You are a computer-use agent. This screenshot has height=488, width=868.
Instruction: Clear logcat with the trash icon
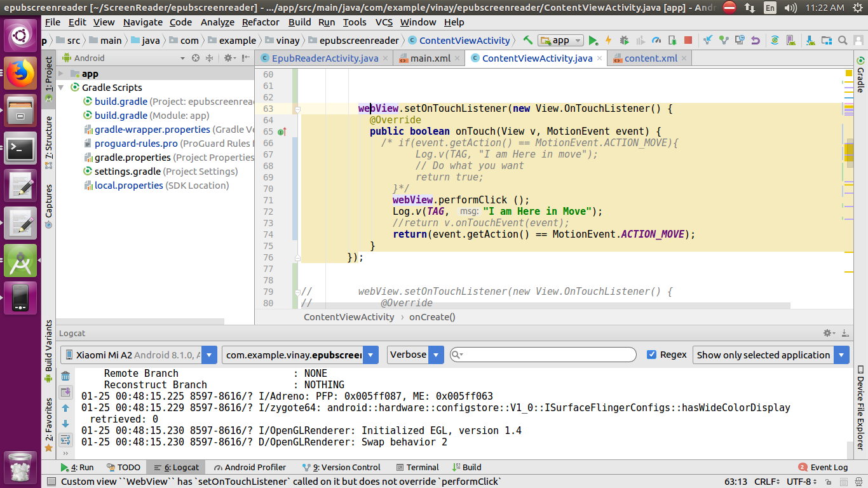[x=65, y=376]
